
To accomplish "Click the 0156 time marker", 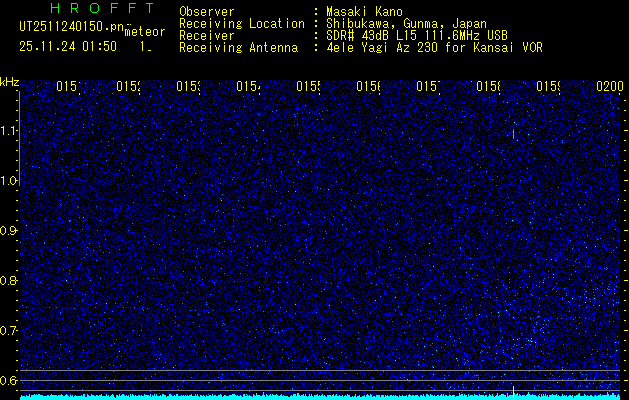I will pos(368,86).
